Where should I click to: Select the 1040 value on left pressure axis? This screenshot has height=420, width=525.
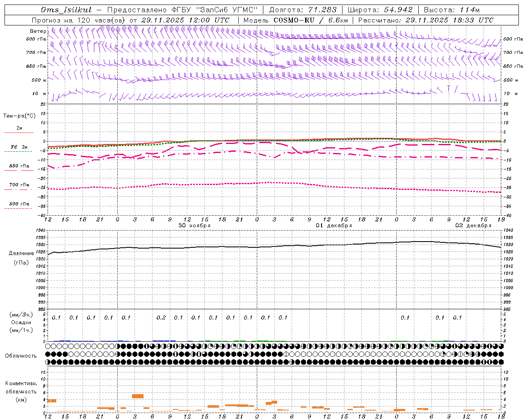coord(41,231)
